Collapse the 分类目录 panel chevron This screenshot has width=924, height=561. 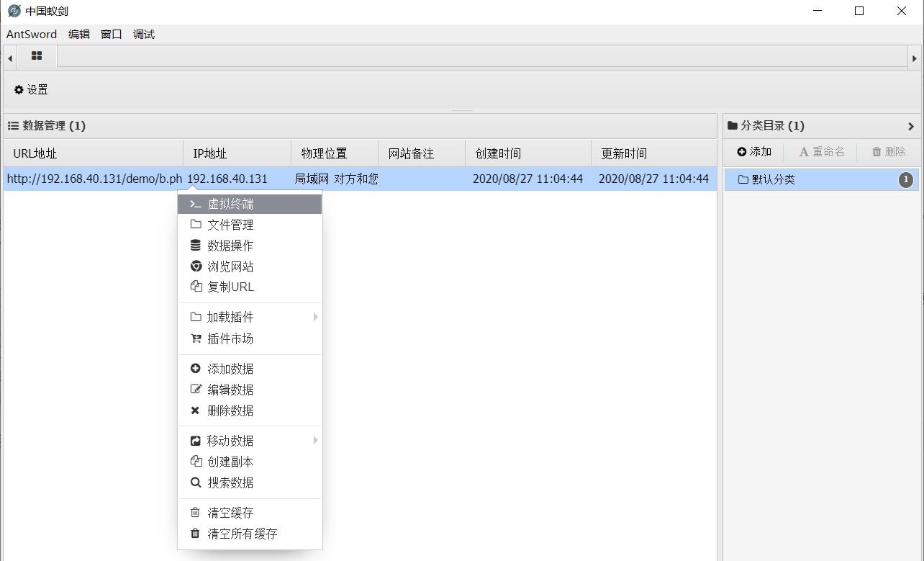(x=911, y=127)
